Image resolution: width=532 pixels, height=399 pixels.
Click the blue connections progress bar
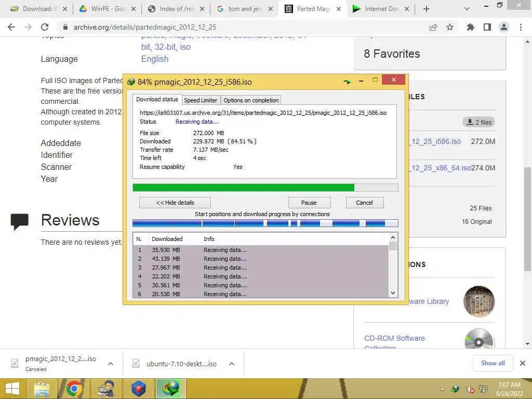pos(265,223)
